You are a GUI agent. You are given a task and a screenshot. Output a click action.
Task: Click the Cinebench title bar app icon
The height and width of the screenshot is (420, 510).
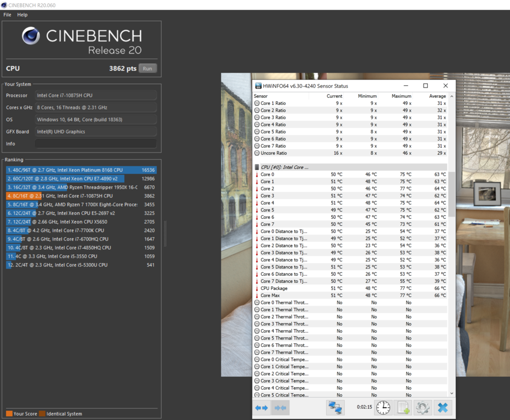pos(4,5)
